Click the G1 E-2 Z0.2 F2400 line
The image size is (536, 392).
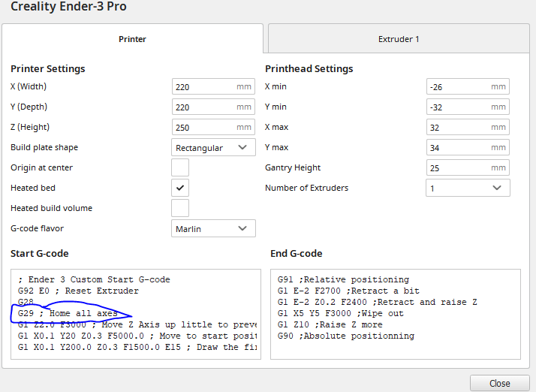(x=377, y=302)
